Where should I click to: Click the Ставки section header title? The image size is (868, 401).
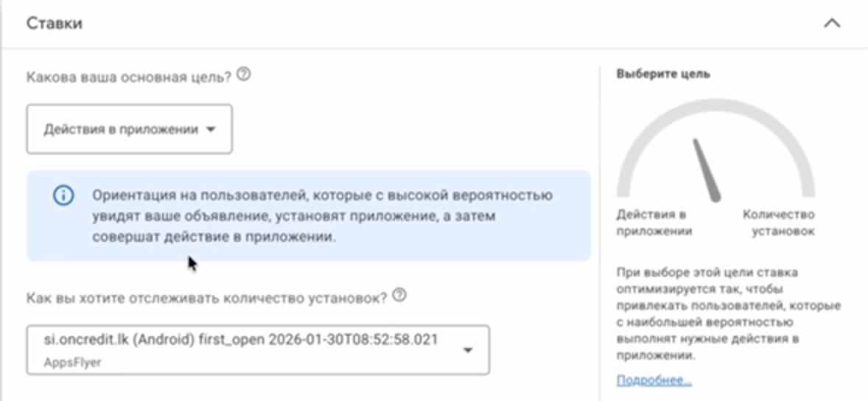pos(55,24)
